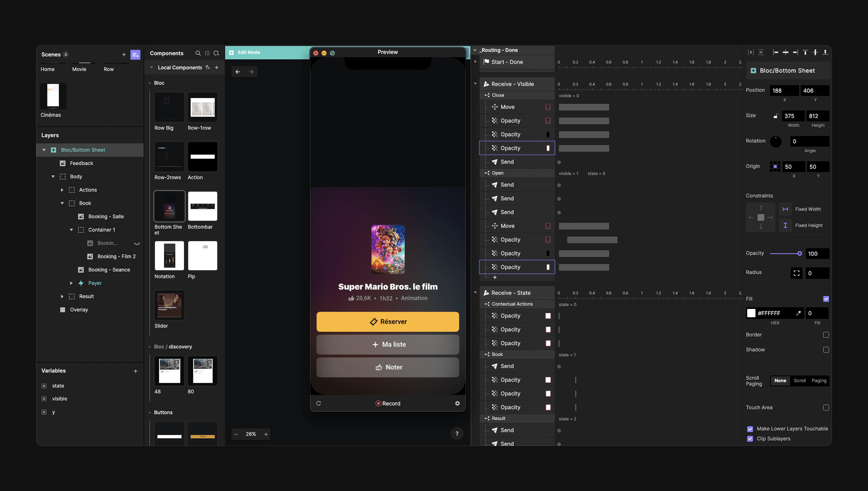Toggle the Fixed Height constraint icon
Viewport: 868px width, 491px height.
coord(785,225)
